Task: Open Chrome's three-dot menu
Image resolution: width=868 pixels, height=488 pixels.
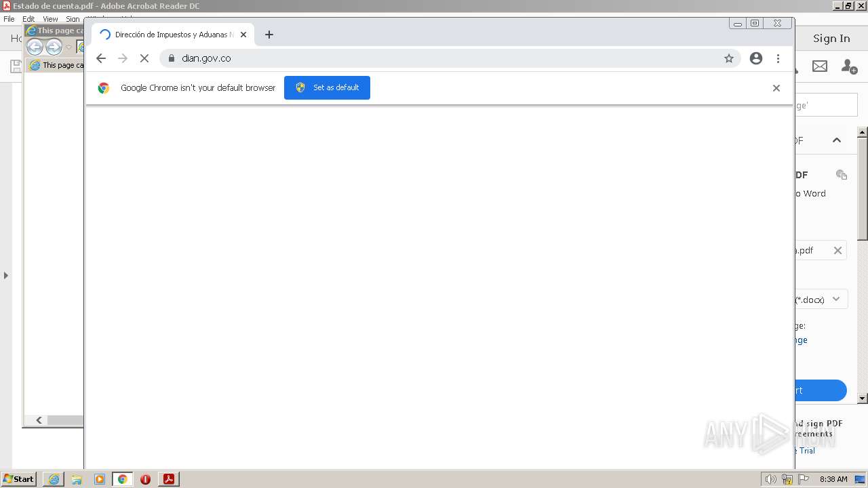Action: coord(778,58)
